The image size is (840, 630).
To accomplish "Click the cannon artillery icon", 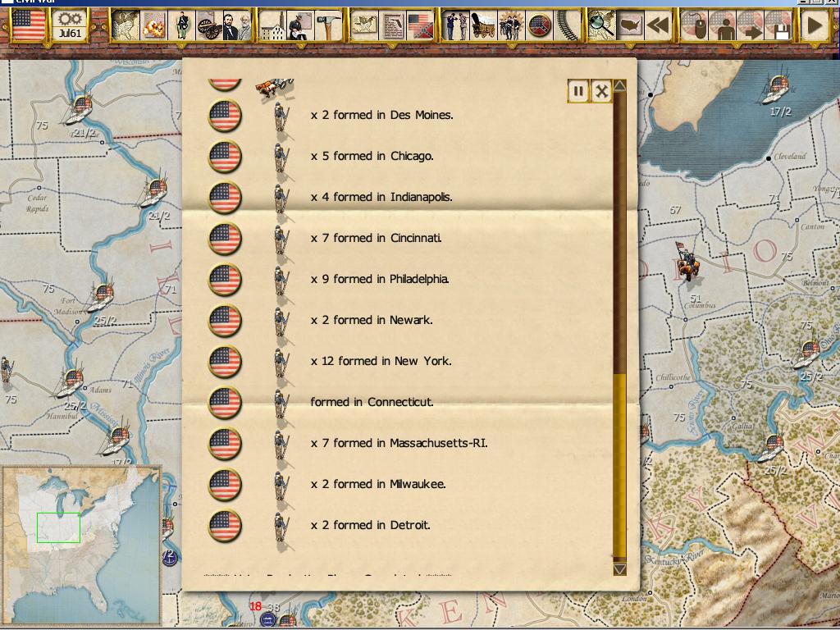I will point(209,25).
